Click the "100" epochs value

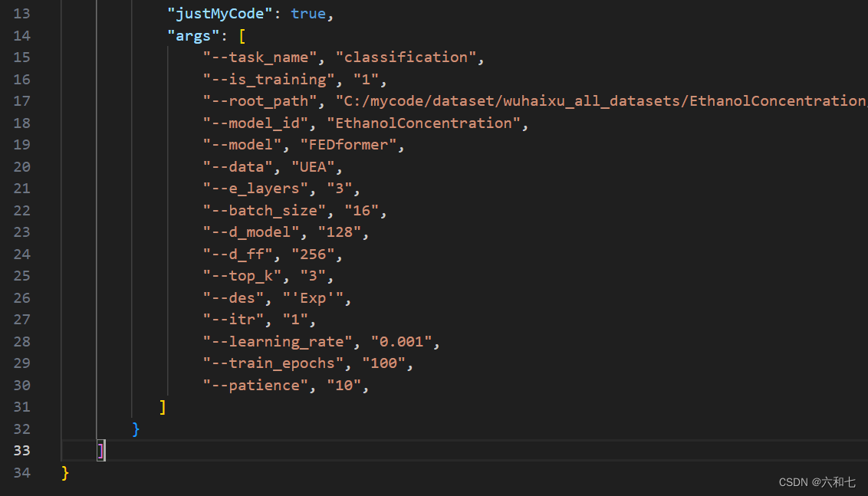[x=383, y=363]
